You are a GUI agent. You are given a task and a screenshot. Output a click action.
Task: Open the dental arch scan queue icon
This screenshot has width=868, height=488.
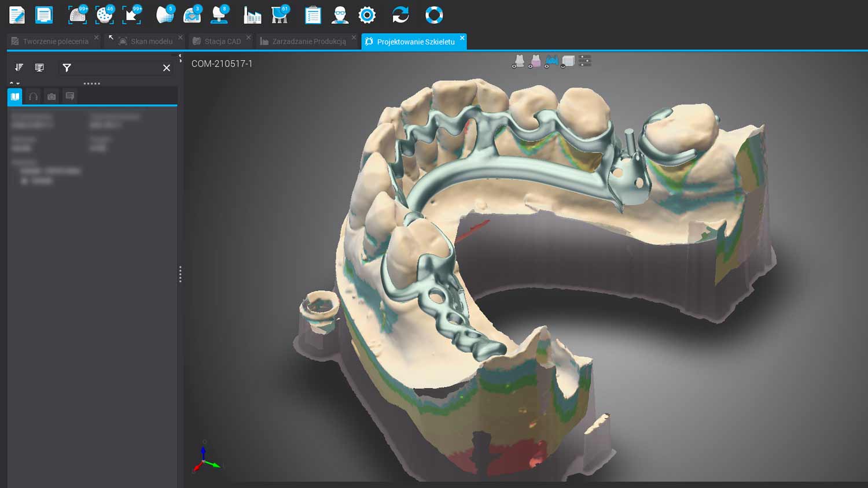point(77,15)
